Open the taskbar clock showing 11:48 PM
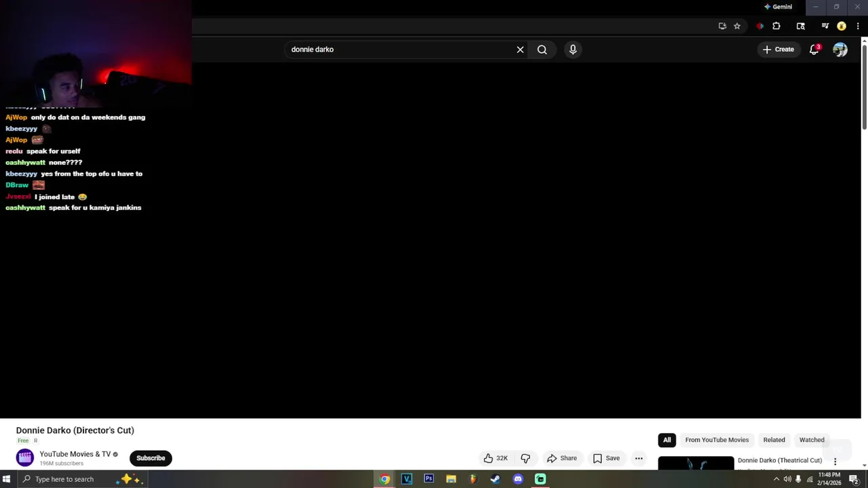 (x=829, y=479)
